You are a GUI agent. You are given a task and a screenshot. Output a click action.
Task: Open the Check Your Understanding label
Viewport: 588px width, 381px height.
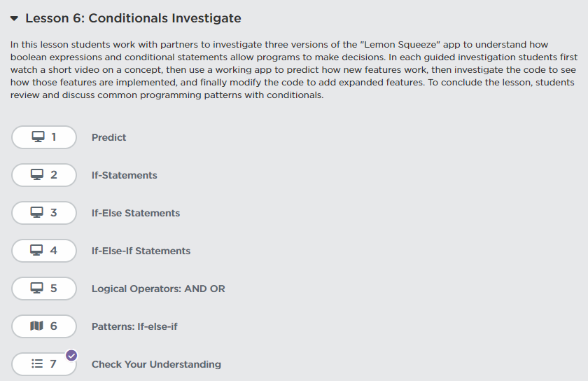[x=156, y=364]
